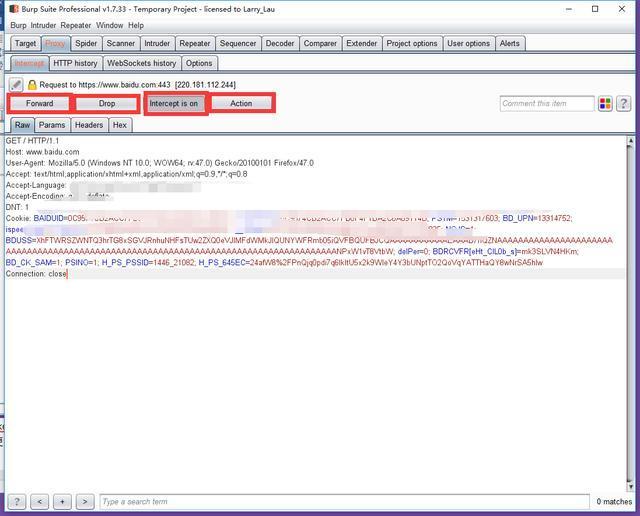
Task: Select the Hex message view tab
Action: pyautogui.click(x=120, y=125)
